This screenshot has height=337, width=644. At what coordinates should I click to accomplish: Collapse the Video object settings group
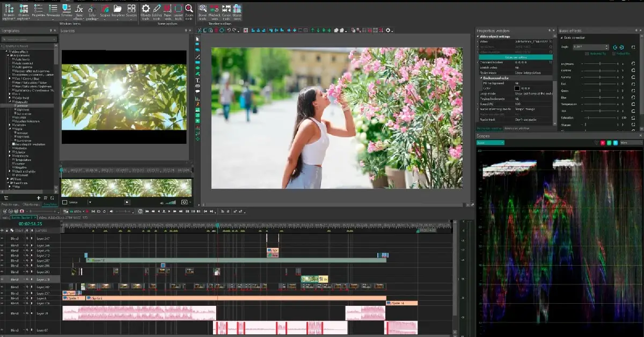click(x=479, y=36)
